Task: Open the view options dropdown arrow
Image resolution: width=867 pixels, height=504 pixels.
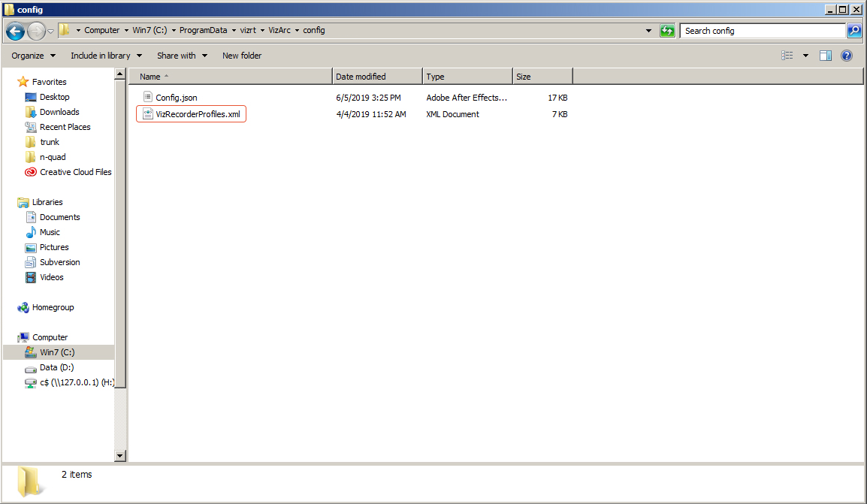Action: 805,56
